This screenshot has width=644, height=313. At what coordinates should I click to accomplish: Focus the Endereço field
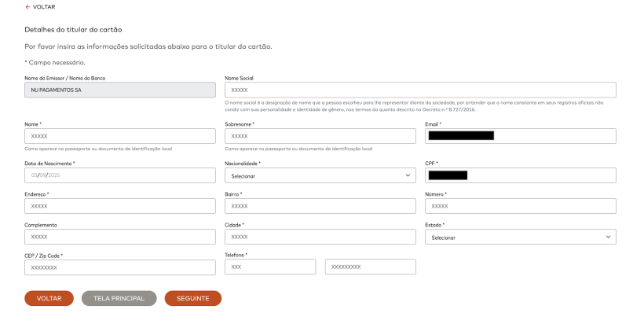click(x=120, y=206)
